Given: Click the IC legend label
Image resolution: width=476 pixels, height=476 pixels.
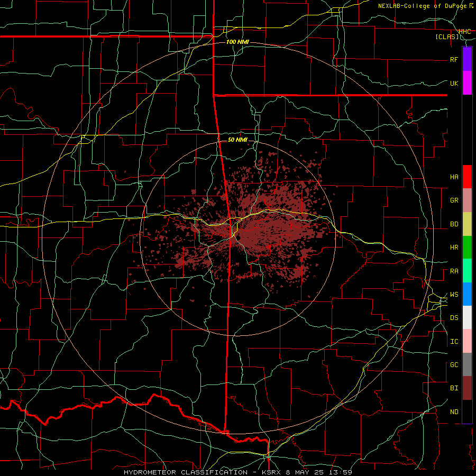Looking at the screenshot, I should (x=454, y=342).
